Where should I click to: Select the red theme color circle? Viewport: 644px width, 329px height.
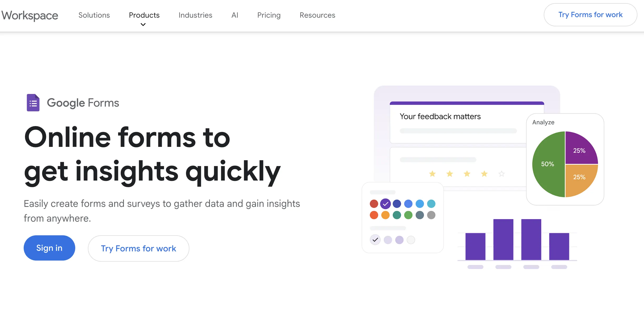pyautogui.click(x=374, y=203)
